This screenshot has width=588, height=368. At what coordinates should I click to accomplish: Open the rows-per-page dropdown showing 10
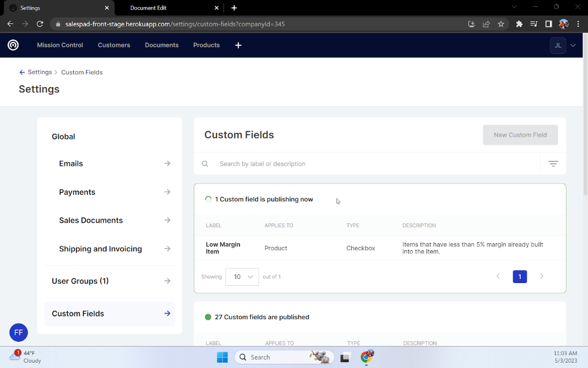(x=242, y=277)
